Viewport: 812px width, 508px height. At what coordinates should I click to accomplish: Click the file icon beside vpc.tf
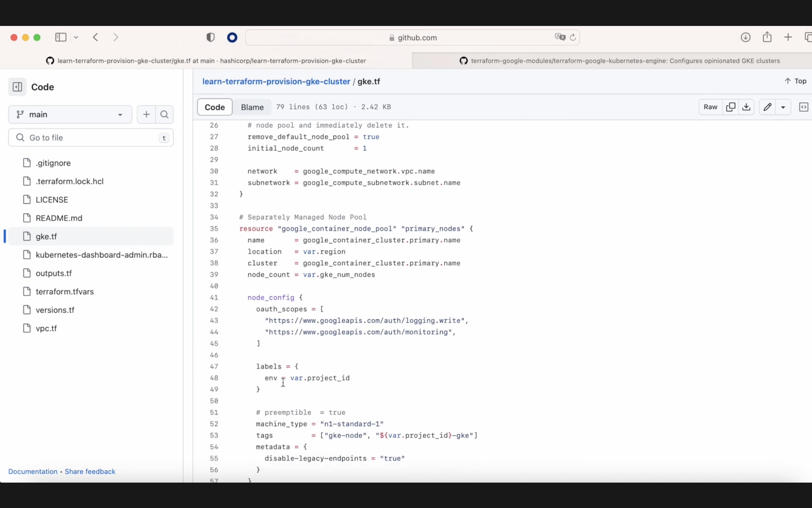pos(27,328)
